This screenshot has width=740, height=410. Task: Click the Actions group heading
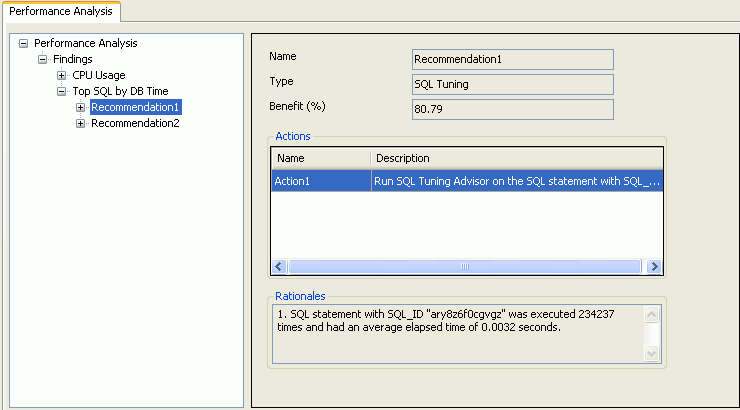[x=293, y=136]
